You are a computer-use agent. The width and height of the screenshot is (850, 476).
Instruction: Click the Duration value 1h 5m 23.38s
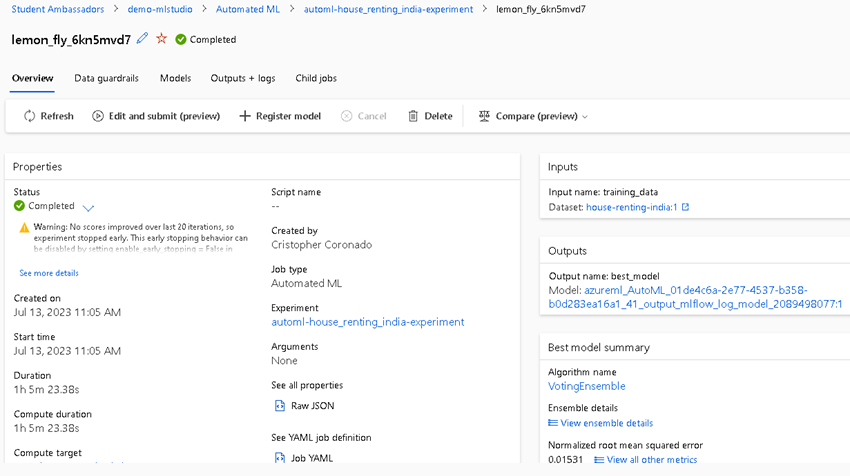tap(47, 389)
